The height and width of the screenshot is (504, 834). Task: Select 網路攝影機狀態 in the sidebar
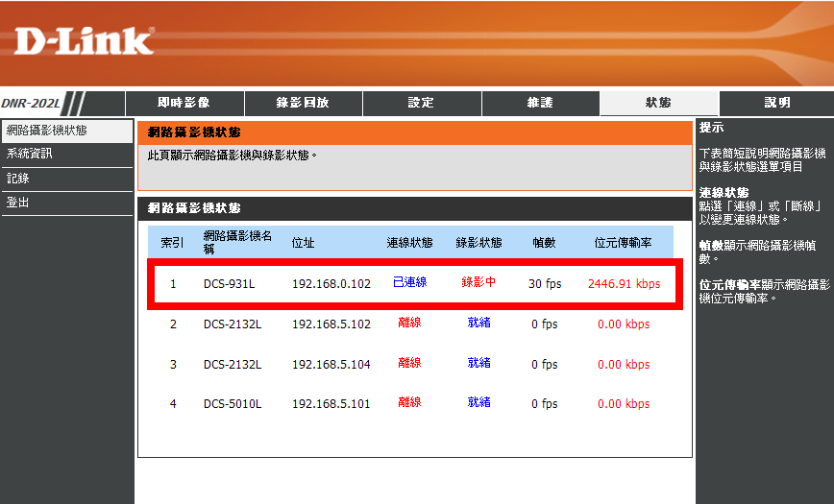click(x=67, y=131)
